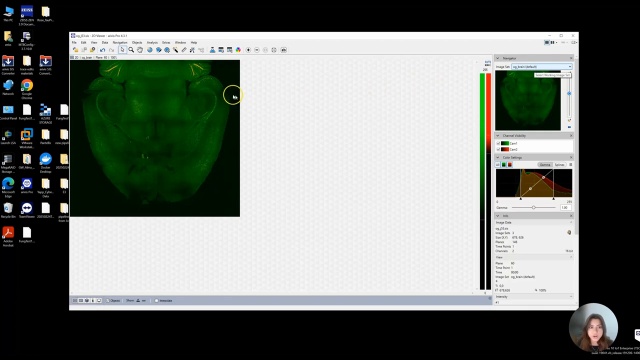Screen dimensions: 640x360
Task: Open the Objects menu
Action: pos(137,42)
